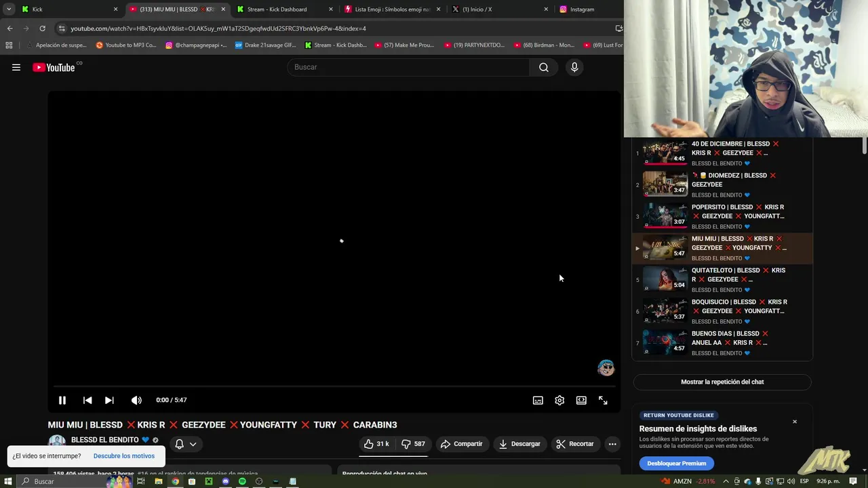Skip to previous video in playlist

click(x=87, y=400)
